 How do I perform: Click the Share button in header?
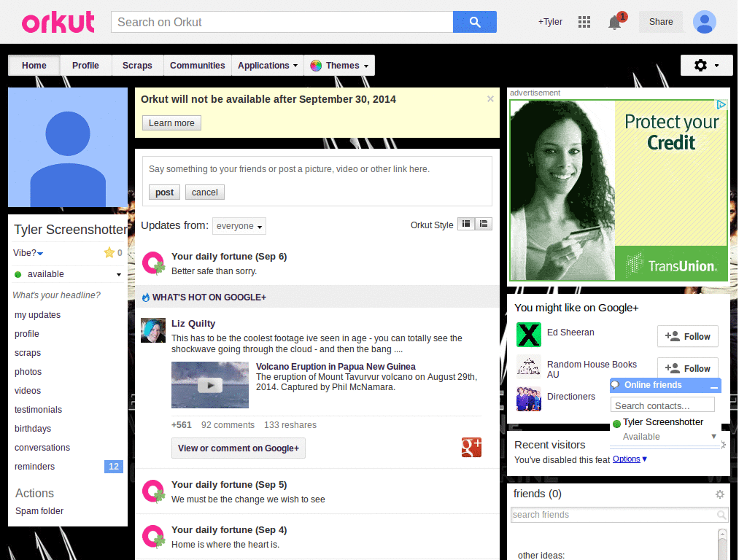pyautogui.click(x=661, y=22)
